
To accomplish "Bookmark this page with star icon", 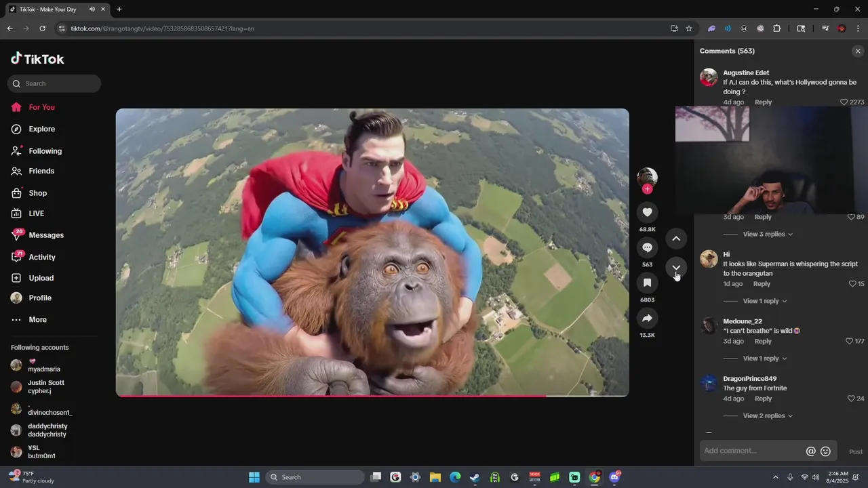I will [689, 28].
